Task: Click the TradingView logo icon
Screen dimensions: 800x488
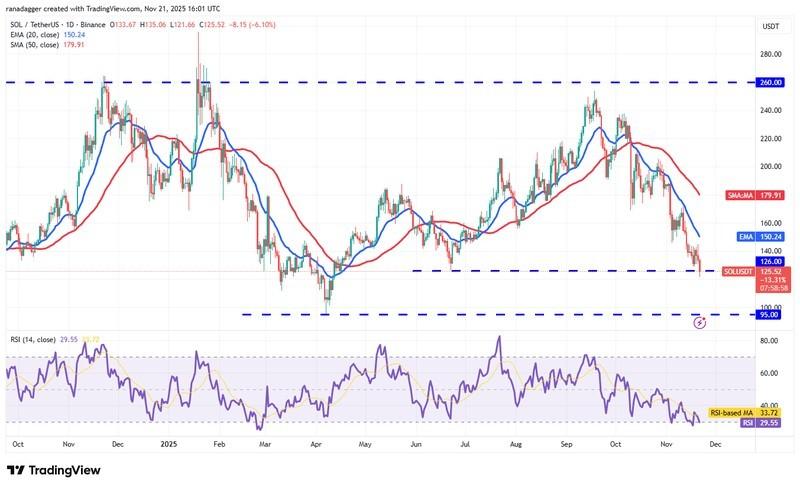Action: click(x=17, y=470)
